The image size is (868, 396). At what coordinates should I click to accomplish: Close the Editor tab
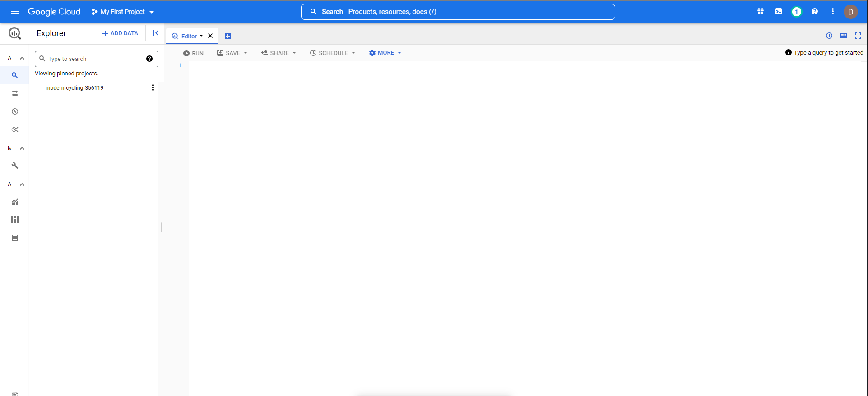click(x=210, y=36)
